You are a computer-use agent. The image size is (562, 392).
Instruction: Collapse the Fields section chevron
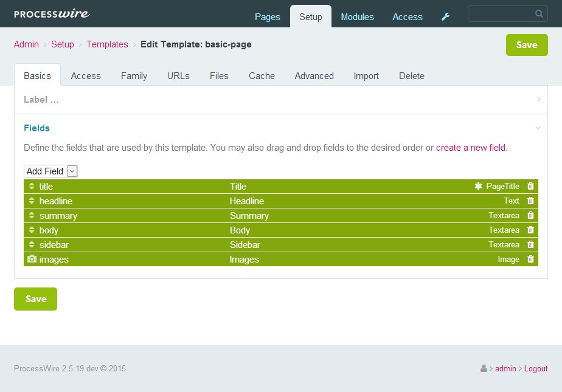(537, 128)
